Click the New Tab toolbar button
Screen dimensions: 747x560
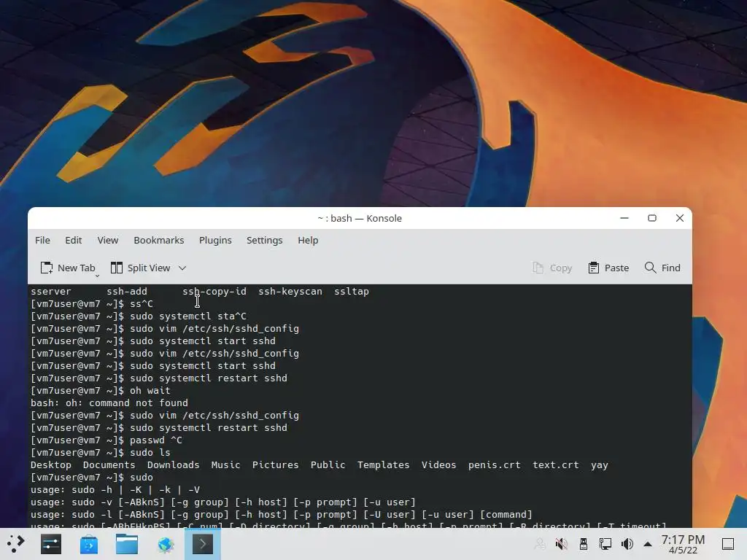pyautogui.click(x=67, y=268)
